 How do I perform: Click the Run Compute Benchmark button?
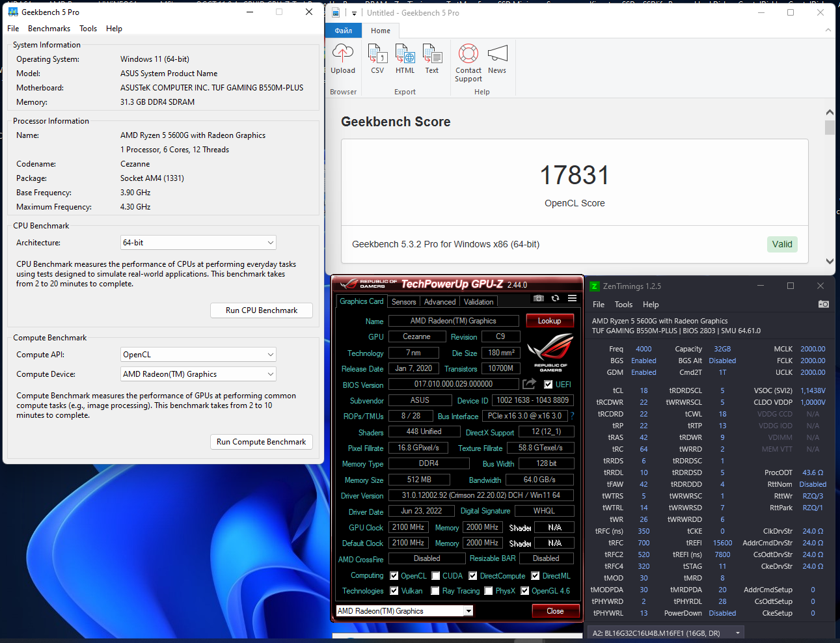[262, 442]
